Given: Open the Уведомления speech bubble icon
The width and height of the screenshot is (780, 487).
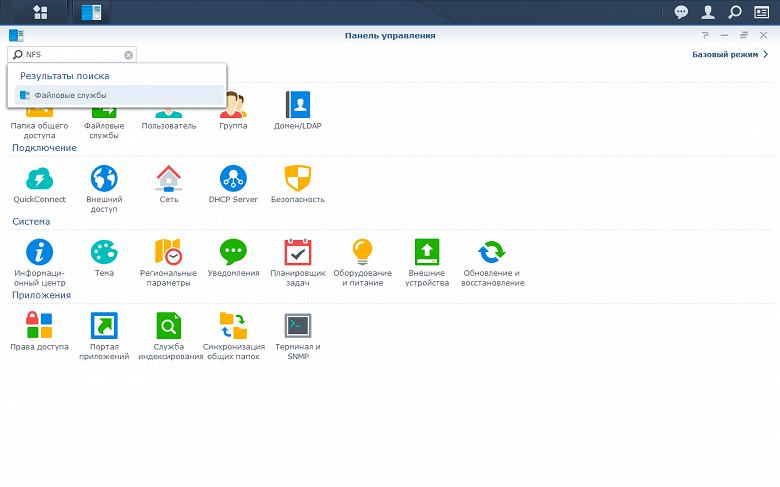Looking at the screenshot, I should [233, 252].
